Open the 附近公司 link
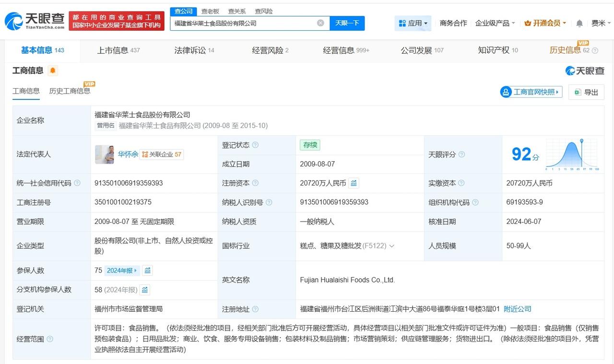Screen dimensions: 614x364 (x=517, y=309)
